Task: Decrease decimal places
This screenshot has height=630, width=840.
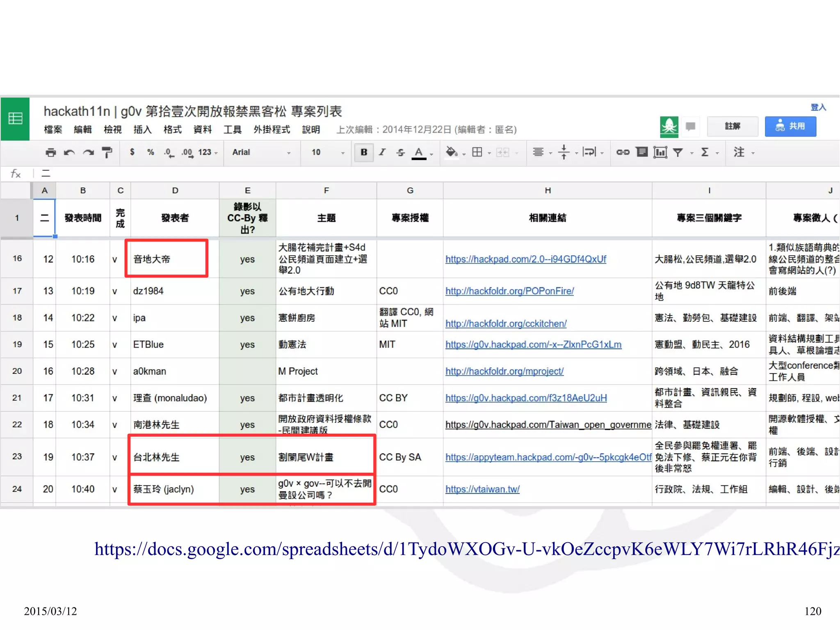Action: 169,153
